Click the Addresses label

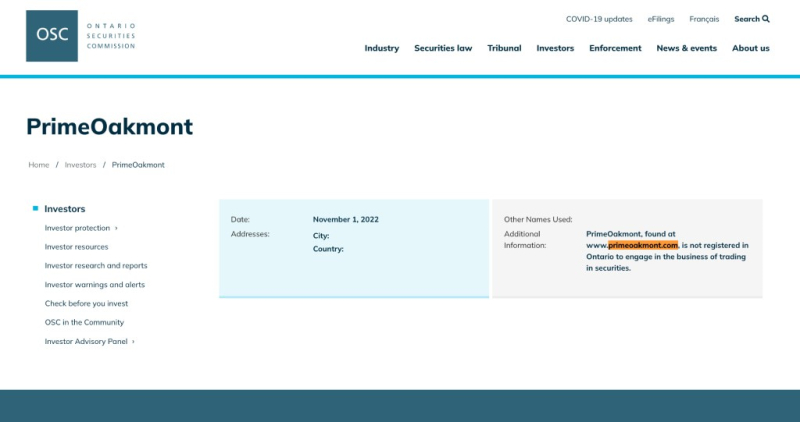250,234
